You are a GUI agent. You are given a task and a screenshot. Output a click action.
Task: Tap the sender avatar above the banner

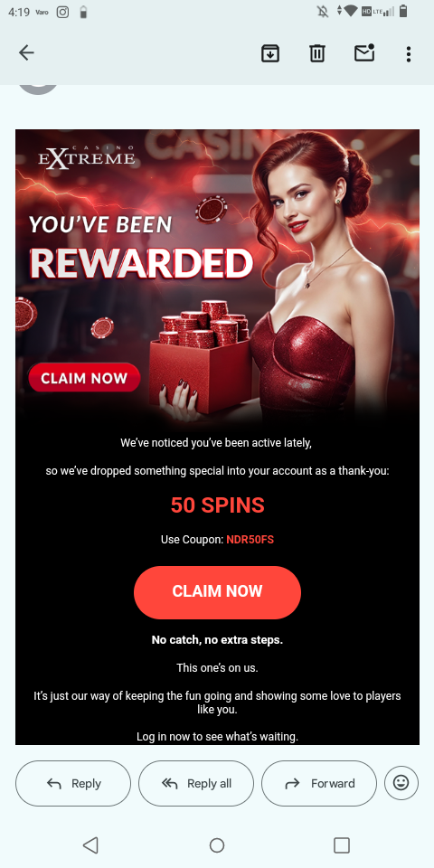[x=38, y=90]
